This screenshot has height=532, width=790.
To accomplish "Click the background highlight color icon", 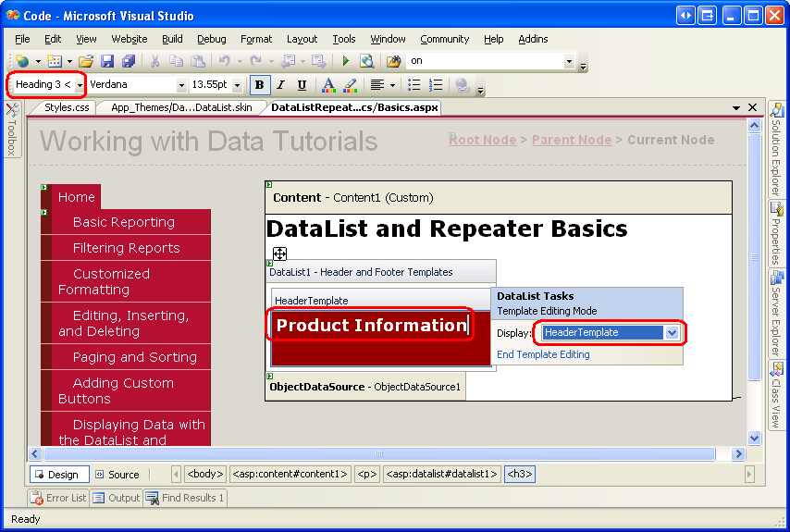I will (x=350, y=85).
